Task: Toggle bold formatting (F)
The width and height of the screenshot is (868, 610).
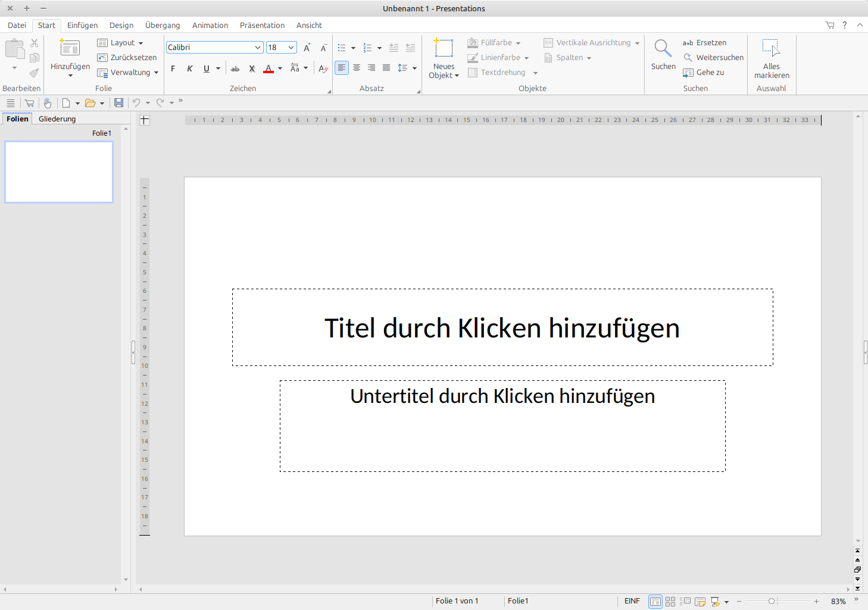Action: coord(173,68)
